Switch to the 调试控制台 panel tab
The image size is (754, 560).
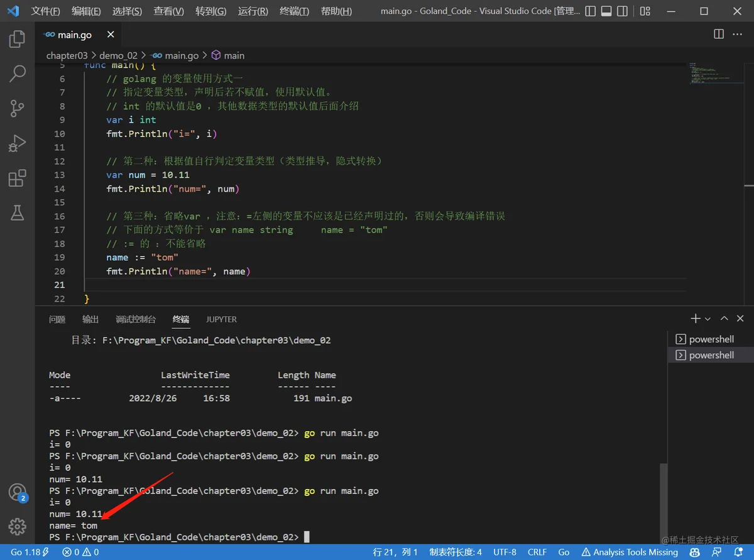136,319
